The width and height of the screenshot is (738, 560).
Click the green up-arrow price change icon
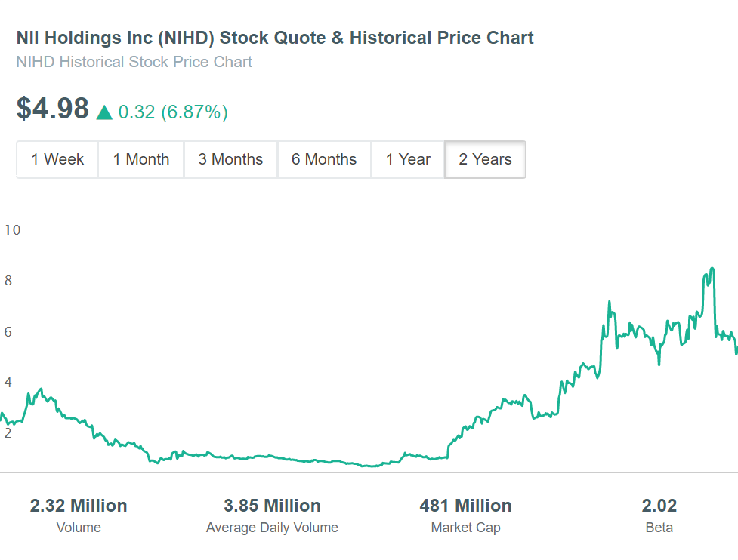pos(105,113)
